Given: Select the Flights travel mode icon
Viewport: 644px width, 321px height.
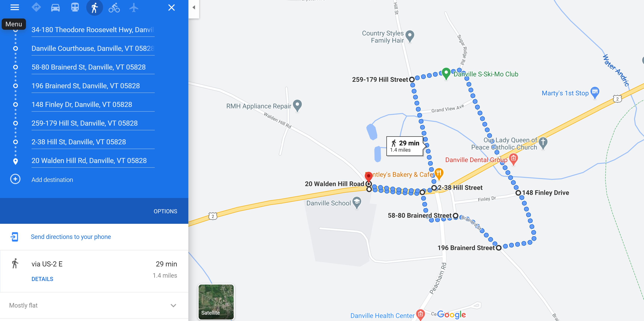Looking at the screenshot, I should tap(134, 7).
